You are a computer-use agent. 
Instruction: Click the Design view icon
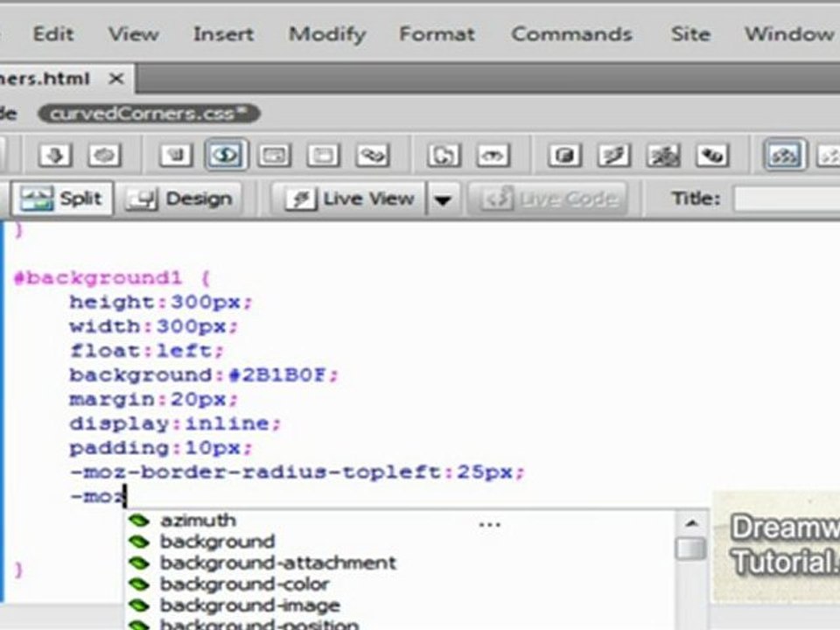[x=142, y=199]
